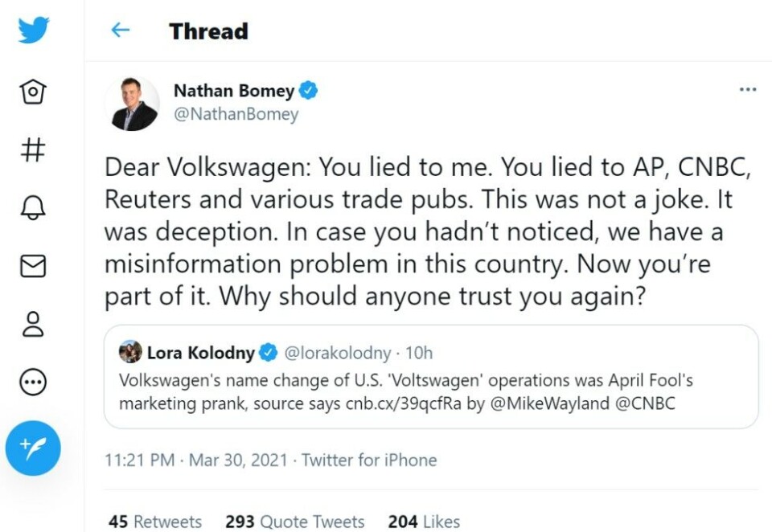Select the Home icon
Image resolution: width=772 pixels, height=532 pixels.
click(x=32, y=92)
